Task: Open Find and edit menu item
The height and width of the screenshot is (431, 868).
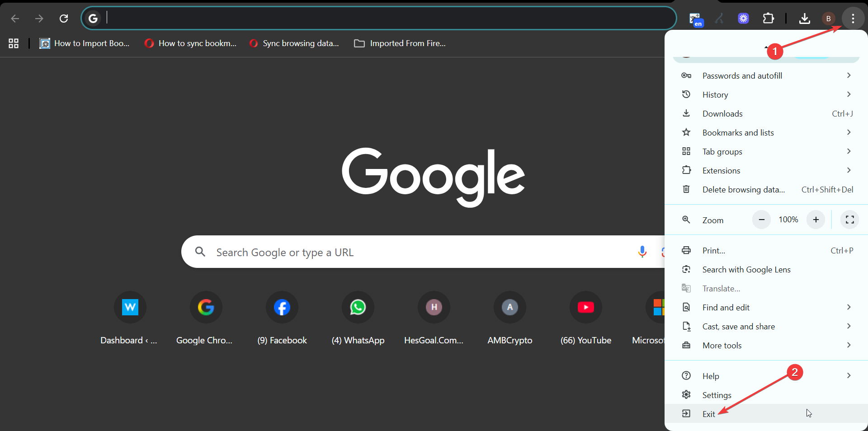Action: coord(766,308)
